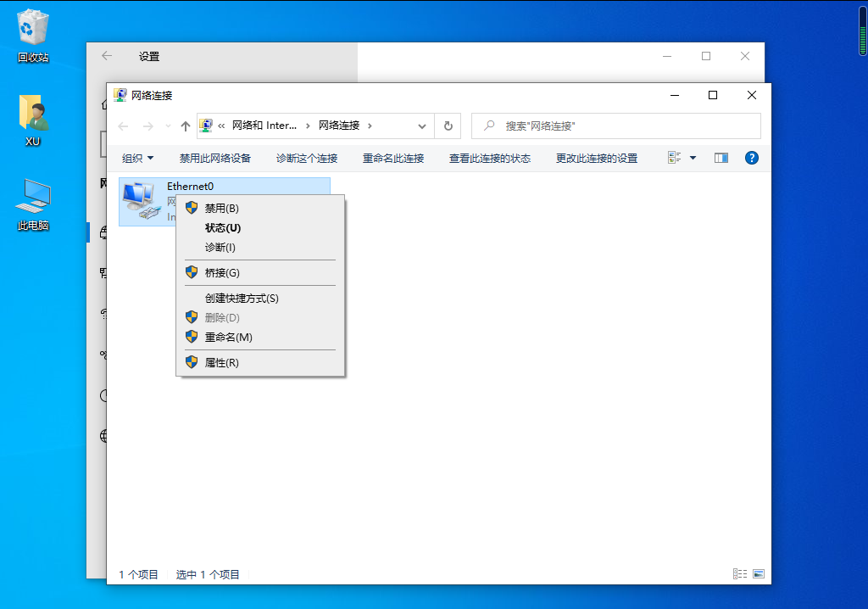This screenshot has height=609, width=868.
Task: Expand the address bar breadcrumb dropdown
Action: pos(420,126)
